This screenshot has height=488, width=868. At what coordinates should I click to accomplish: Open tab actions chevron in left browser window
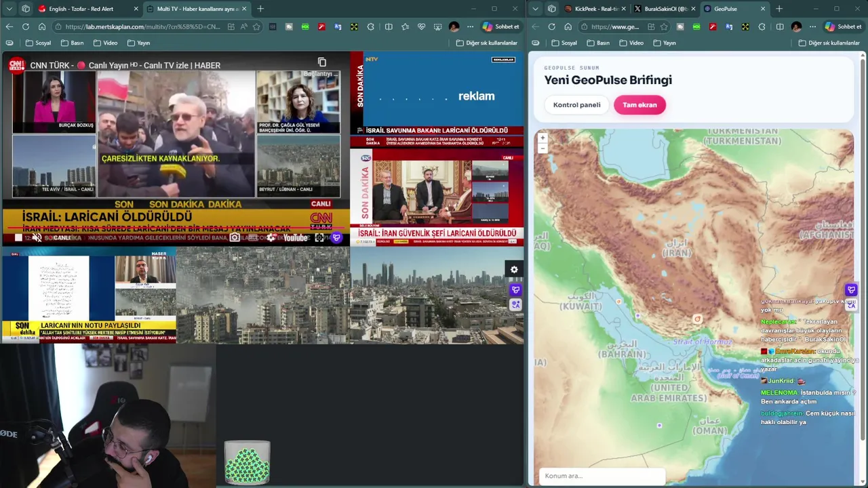[x=9, y=9]
